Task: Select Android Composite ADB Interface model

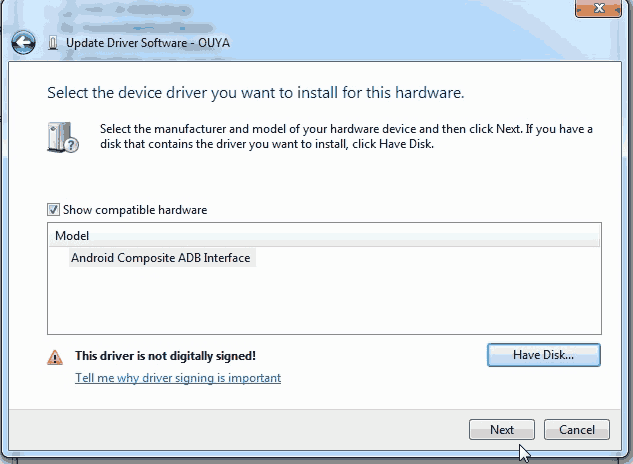Action: 161,258
